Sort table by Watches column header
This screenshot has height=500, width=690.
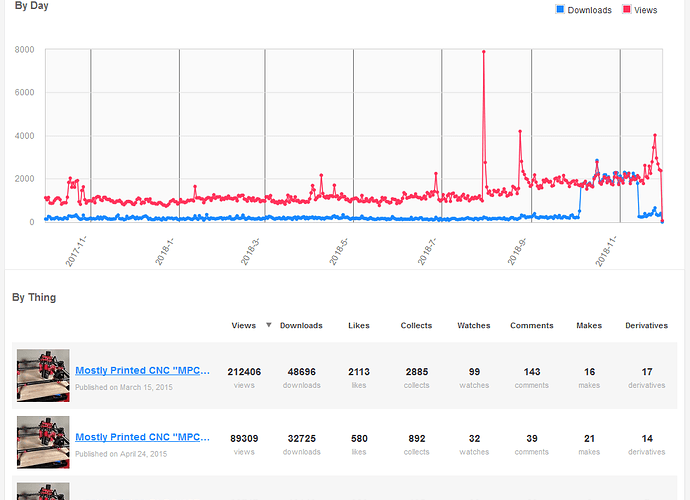click(x=473, y=325)
